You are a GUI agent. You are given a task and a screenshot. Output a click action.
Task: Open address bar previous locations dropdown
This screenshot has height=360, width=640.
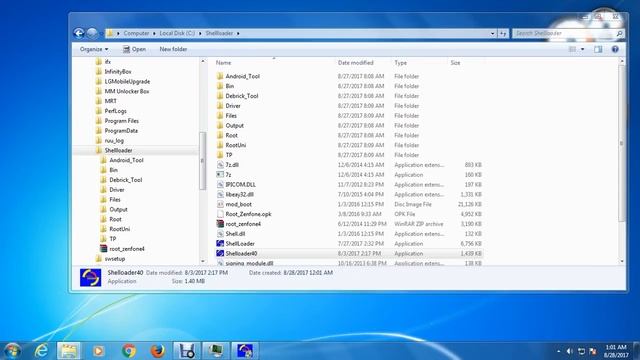point(493,33)
